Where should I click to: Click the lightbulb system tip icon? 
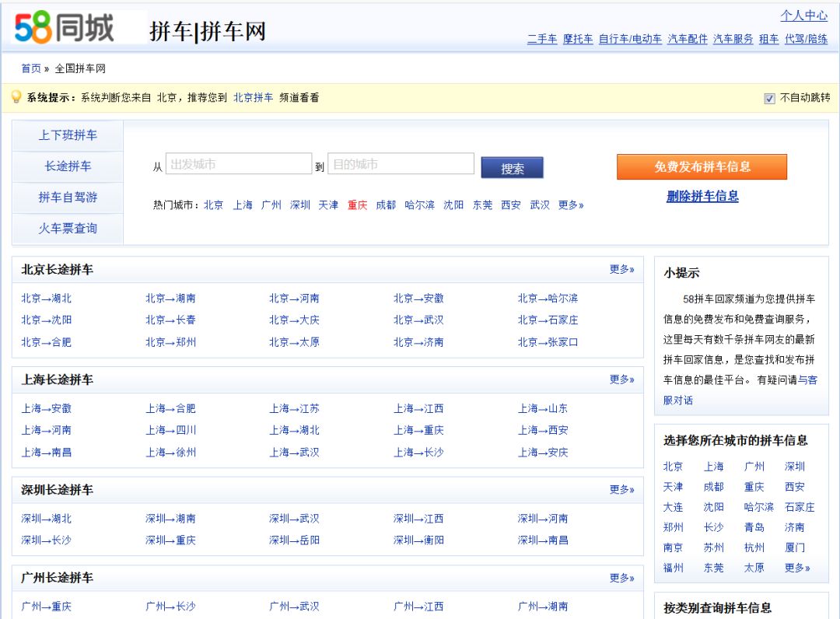coord(16,96)
